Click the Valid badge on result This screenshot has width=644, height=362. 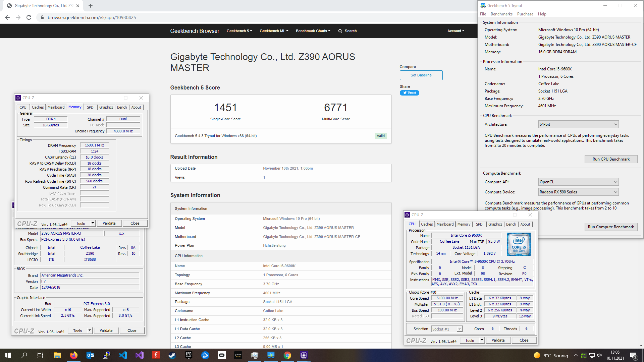[x=380, y=136]
